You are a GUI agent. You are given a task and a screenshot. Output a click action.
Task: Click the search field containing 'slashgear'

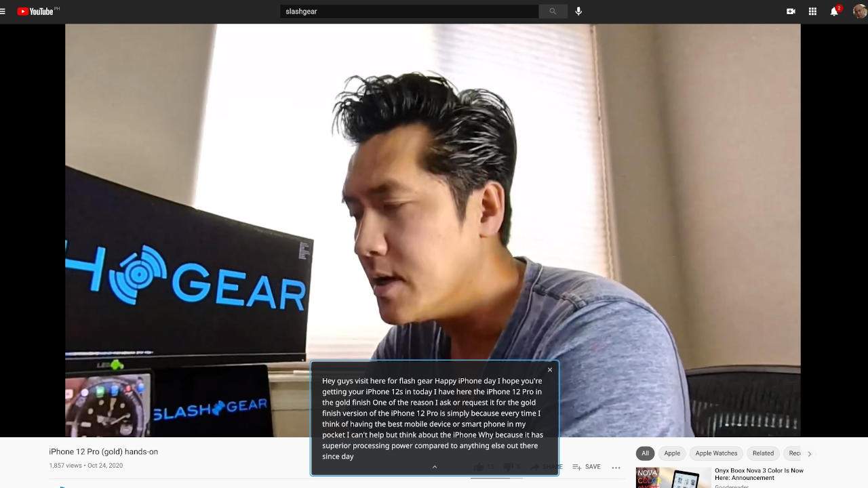(x=409, y=12)
